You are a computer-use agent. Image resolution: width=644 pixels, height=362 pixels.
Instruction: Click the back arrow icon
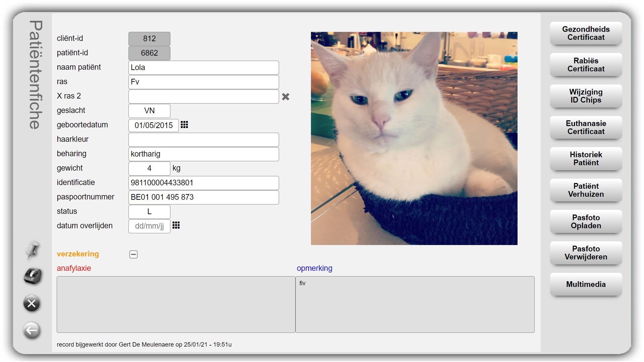32,330
